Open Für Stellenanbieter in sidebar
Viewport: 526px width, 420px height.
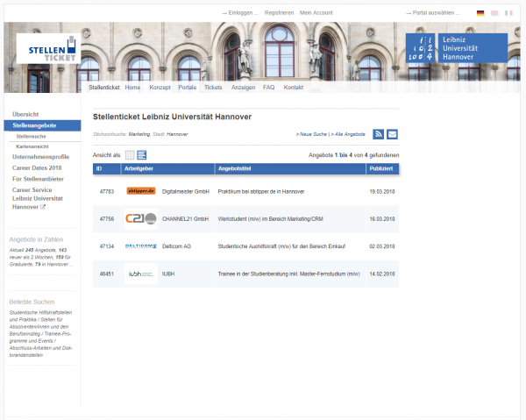pyautogui.click(x=38, y=179)
